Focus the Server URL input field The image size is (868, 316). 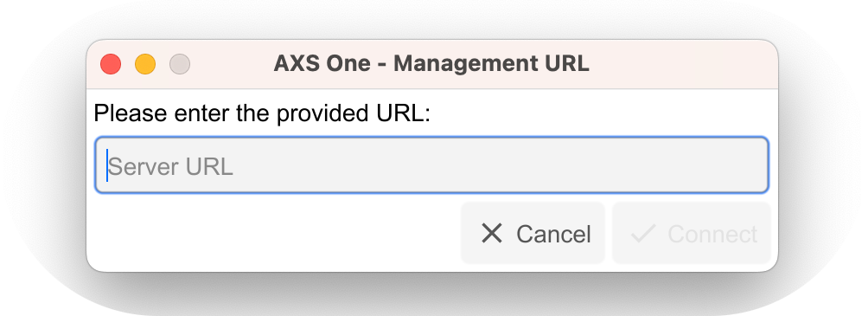pos(431,165)
